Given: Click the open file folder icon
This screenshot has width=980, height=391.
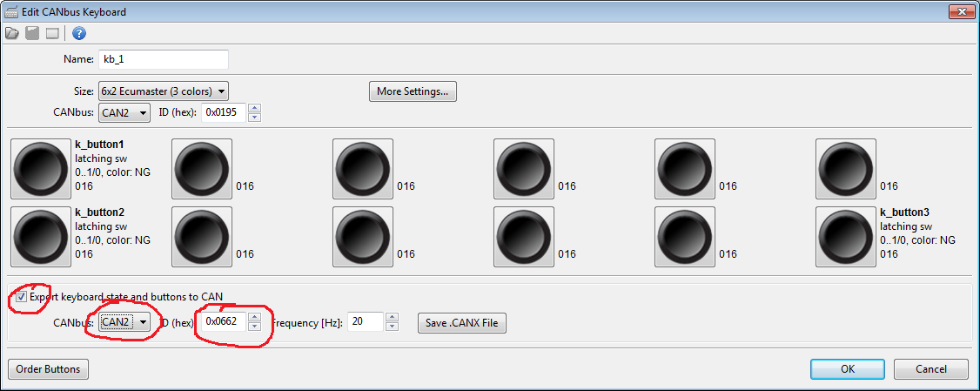Looking at the screenshot, I should (x=11, y=34).
